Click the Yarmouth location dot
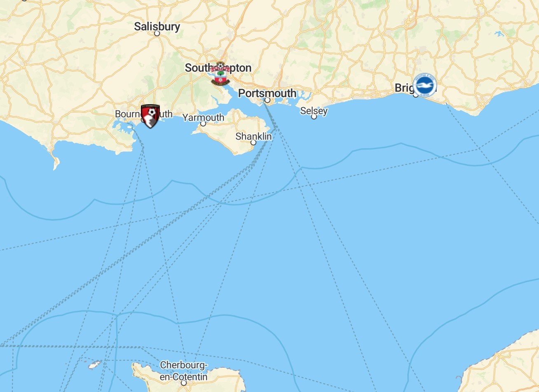The height and width of the screenshot is (392, 539). point(203,124)
